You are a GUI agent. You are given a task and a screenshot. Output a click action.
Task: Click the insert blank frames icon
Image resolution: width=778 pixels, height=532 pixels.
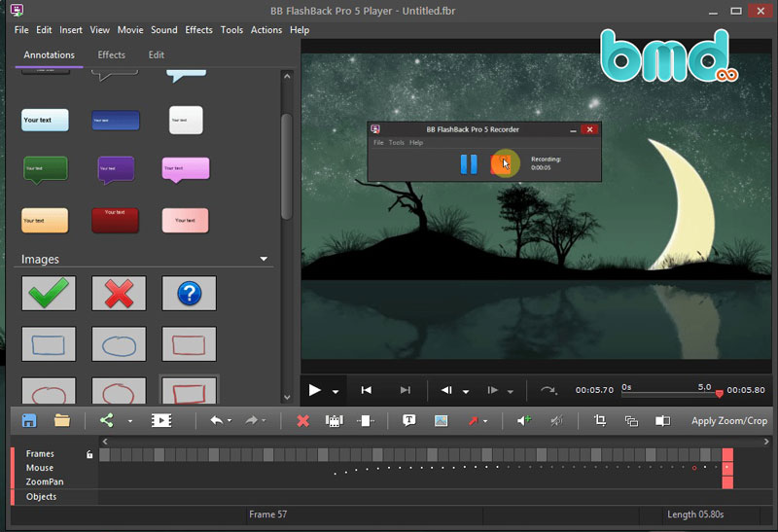pyautogui.click(x=366, y=421)
